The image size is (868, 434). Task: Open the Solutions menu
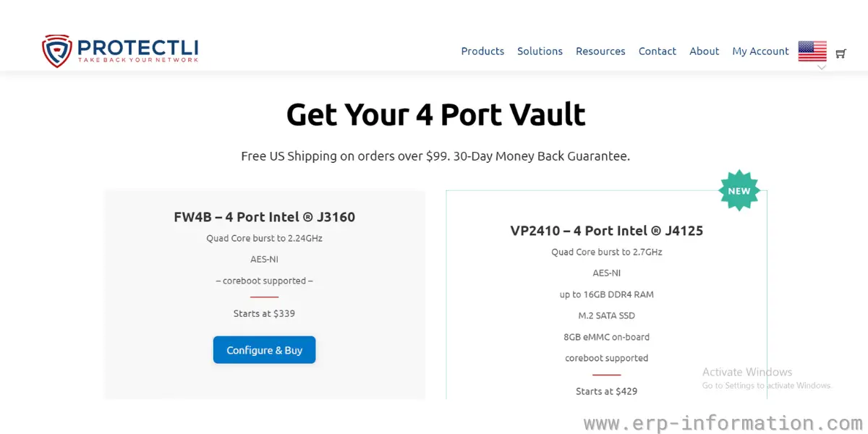(540, 51)
